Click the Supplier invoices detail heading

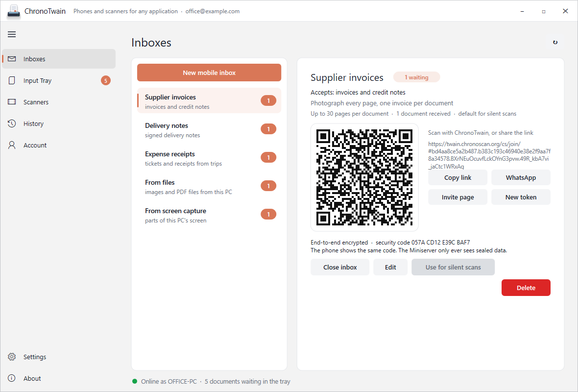pyautogui.click(x=347, y=77)
